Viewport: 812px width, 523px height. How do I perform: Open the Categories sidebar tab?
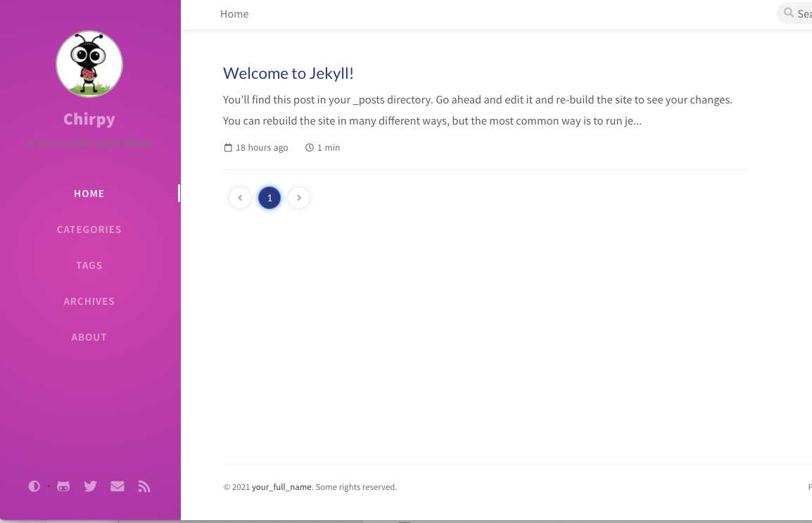(x=89, y=229)
